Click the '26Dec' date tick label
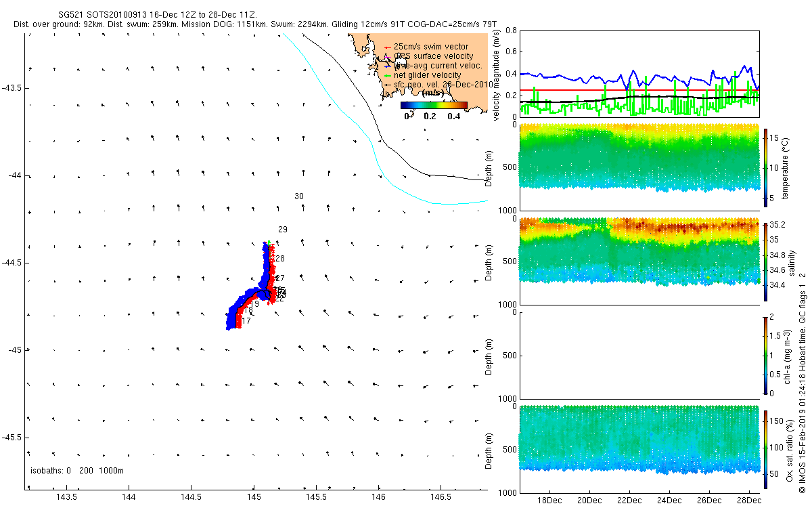This screenshot has width=812, height=508. (x=708, y=501)
